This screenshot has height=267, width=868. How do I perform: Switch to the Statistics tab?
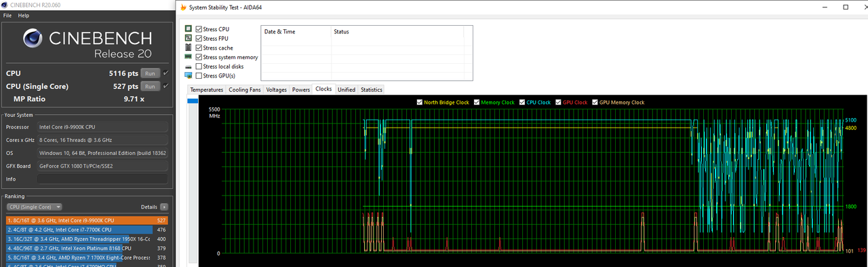pyautogui.click(x=372, y=90)
